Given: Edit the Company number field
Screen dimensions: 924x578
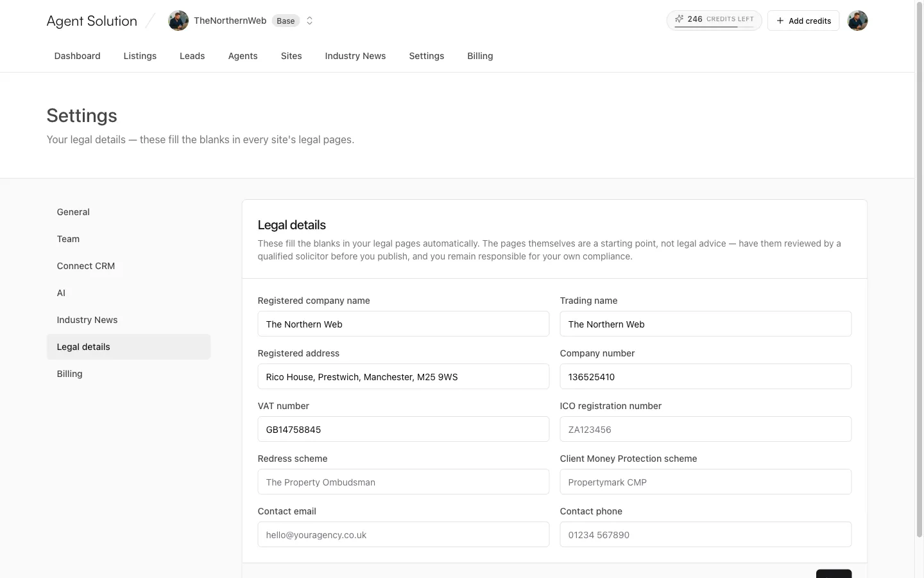Looking at the screenshot, I should [706, 376].
